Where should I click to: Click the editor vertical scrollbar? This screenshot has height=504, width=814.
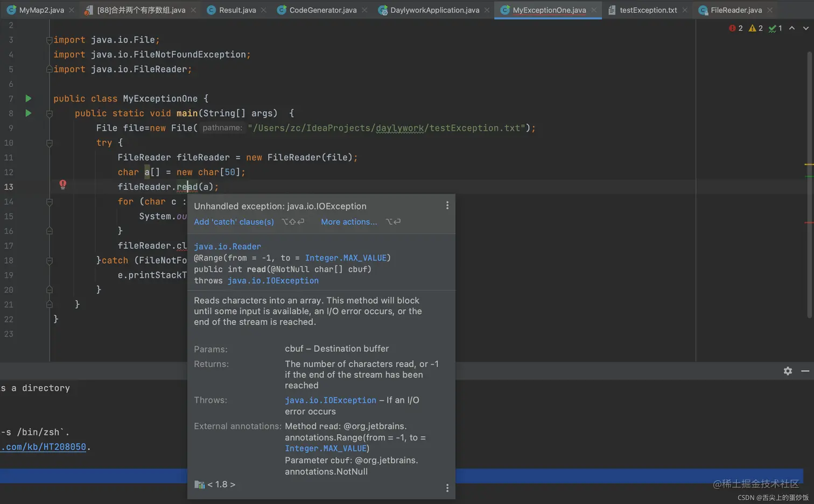[x=809, y=184]
